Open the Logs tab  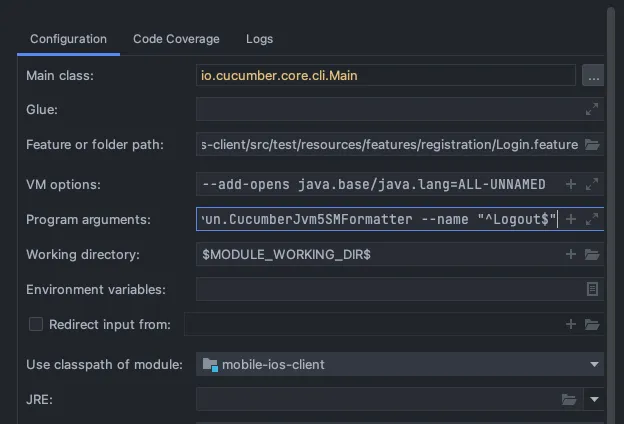(x=259, y=39)
